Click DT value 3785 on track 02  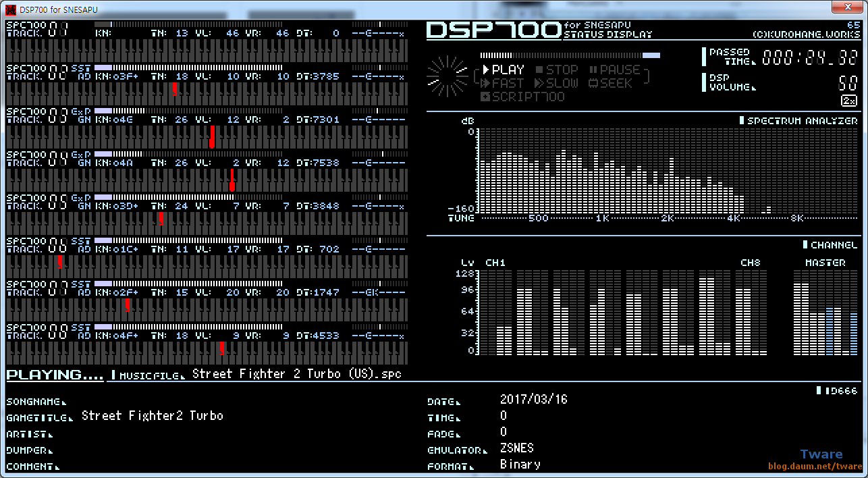pyautogui.click(x=327, y=76)
